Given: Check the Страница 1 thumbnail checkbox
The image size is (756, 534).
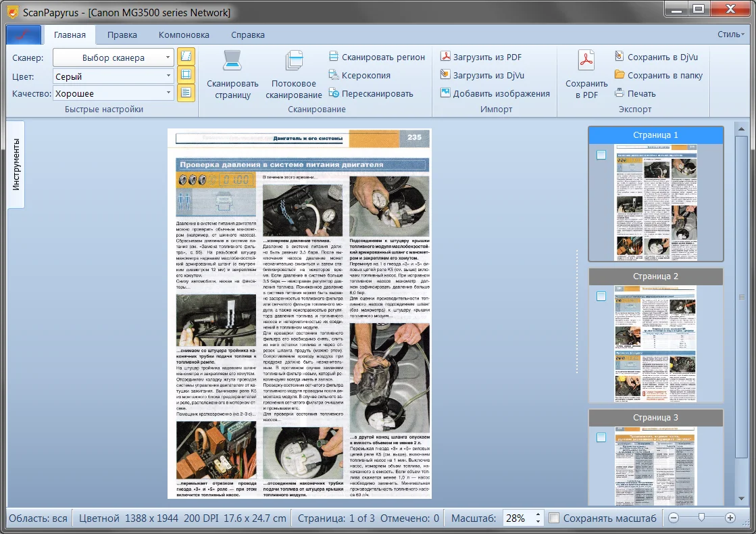Looking at the screenshot, I should pyautogui.click(x=601, y=155).
